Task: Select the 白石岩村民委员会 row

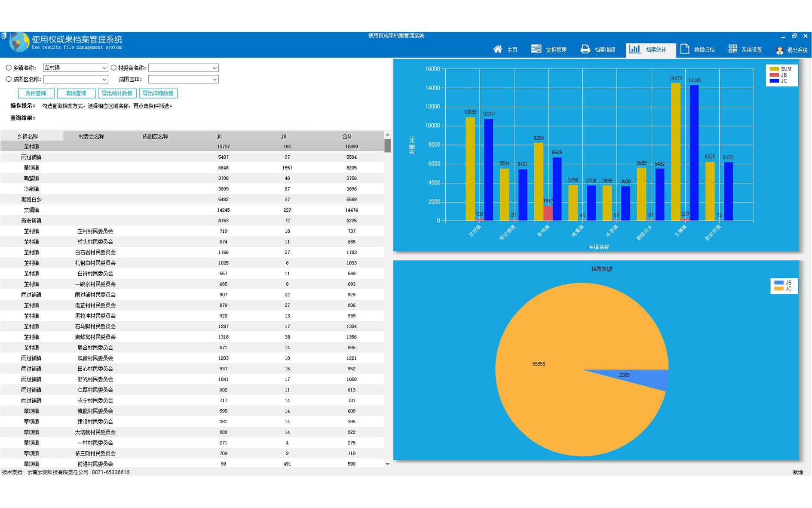Action: [192, 252]
